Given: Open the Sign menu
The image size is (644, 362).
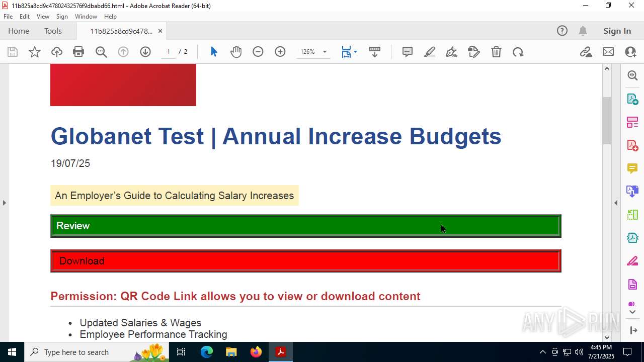Looking at the screenshot, I should (x=62, y=17).
